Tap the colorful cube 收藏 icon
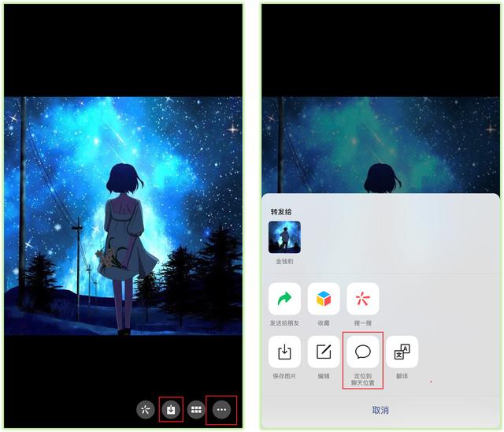Screen dimensions: 504x432 324,299
